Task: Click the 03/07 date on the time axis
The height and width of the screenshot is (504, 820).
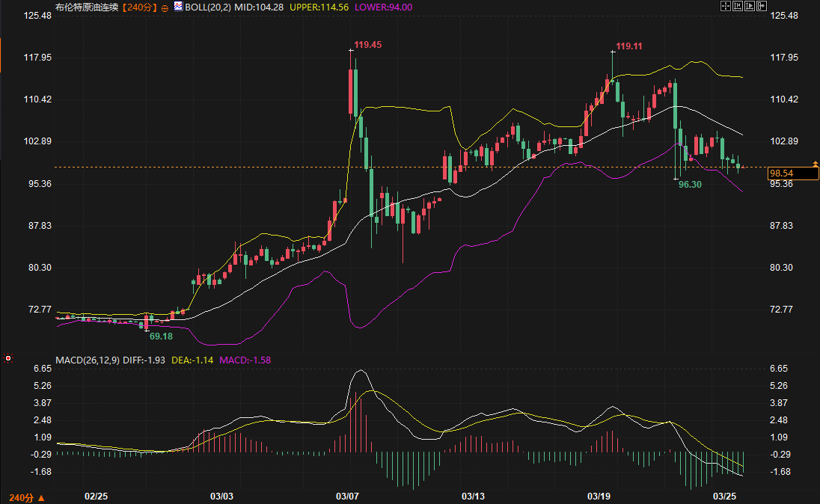Action: tap(347, 497)
